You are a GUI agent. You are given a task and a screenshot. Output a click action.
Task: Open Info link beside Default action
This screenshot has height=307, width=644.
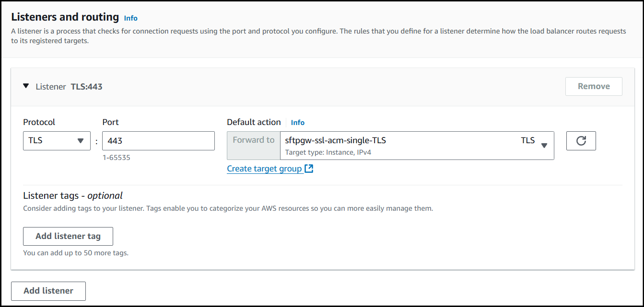coord(297,123)
